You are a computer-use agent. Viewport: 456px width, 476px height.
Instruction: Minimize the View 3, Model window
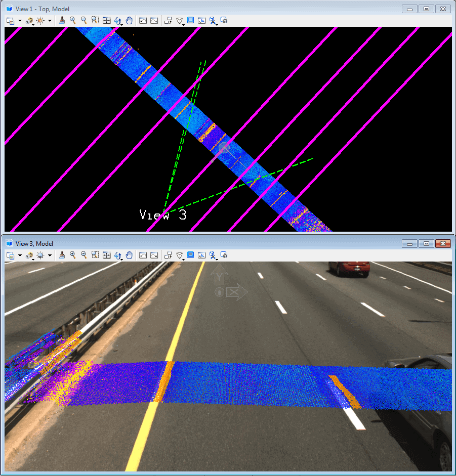tap(410, 244)
